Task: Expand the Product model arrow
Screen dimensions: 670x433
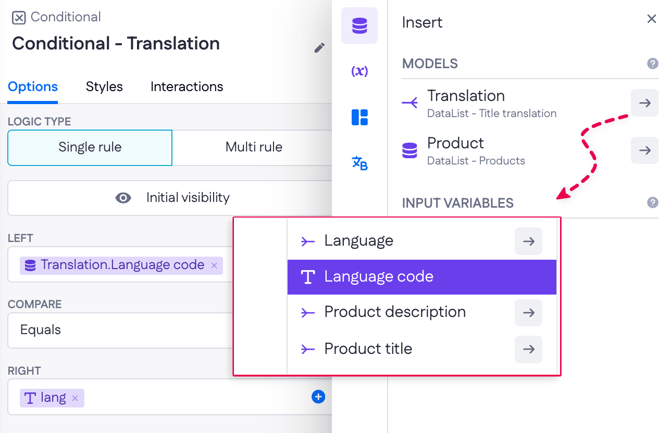Action: (x=645, y=151)
